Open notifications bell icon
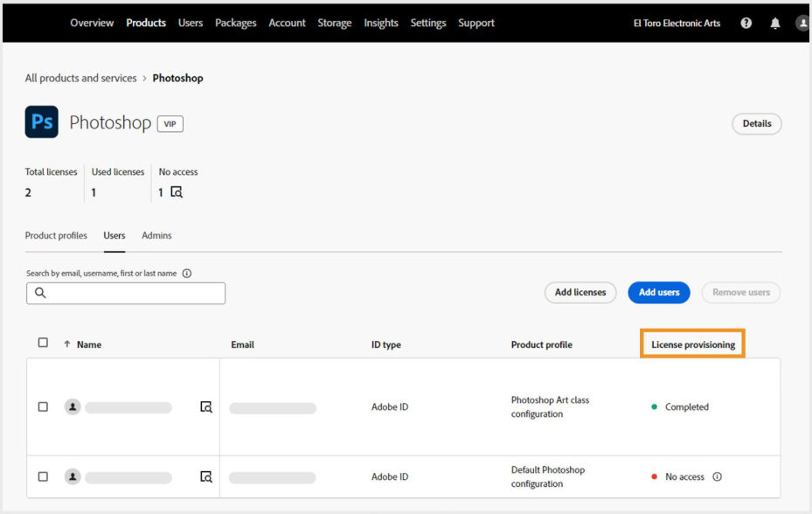The height and width of the screenshot is (514, 812). [x=774, y=23]
